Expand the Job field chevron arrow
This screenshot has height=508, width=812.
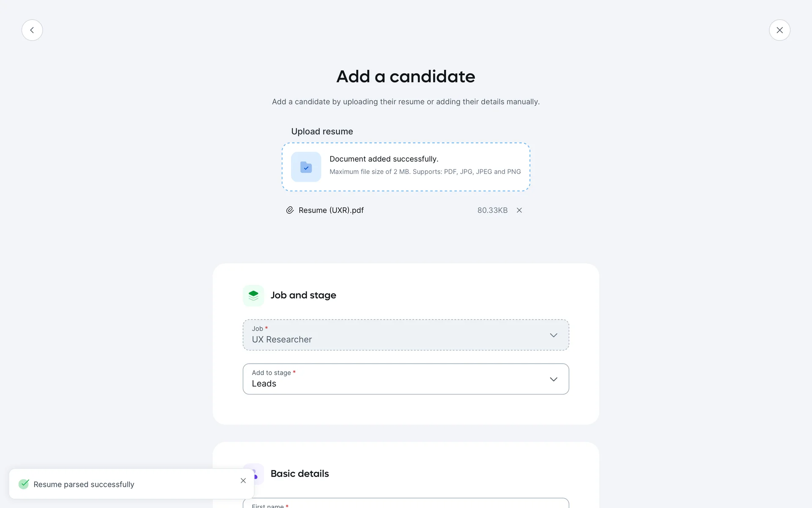coord(553,335)
